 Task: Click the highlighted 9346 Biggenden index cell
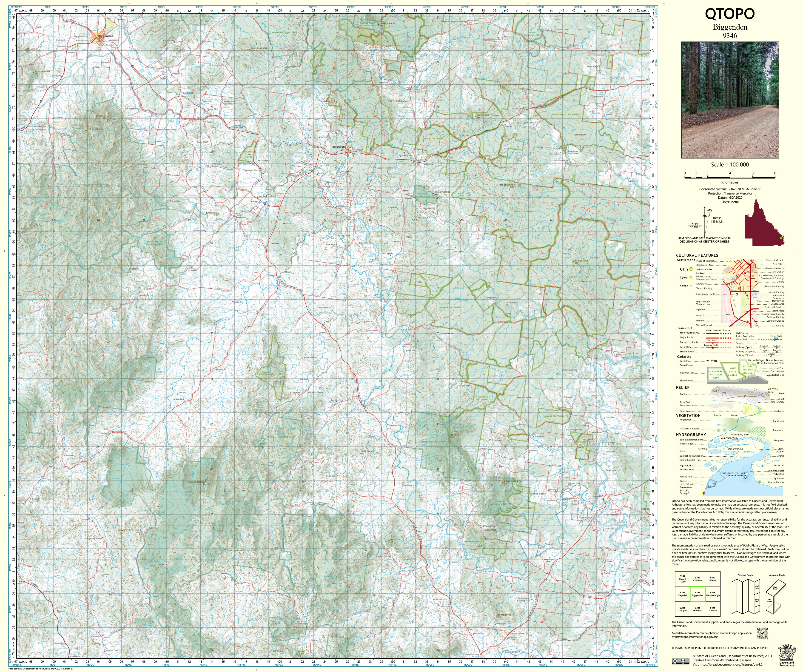(x=698, y=594)
